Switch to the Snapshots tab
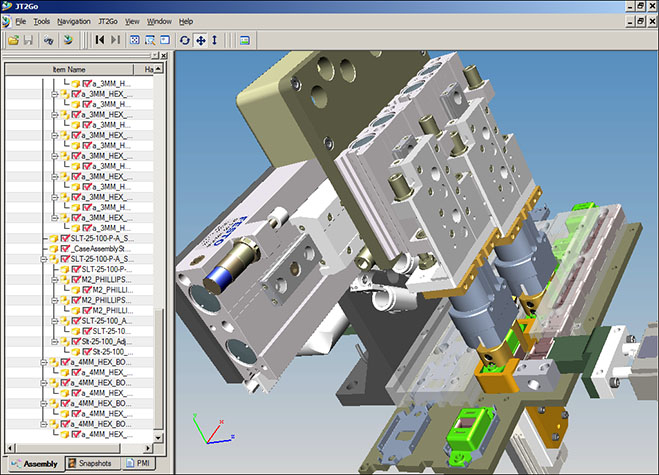This screenshot has height=475, width=659. (x=90, y=464)
